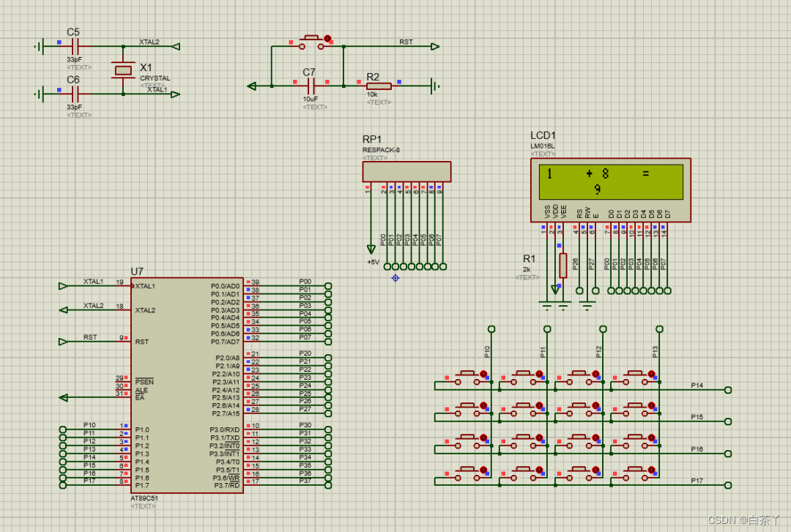Click P10 terminal circle at U7 pin 1
Viewport: 791px width, 532px height.
(x=62, y=430)
